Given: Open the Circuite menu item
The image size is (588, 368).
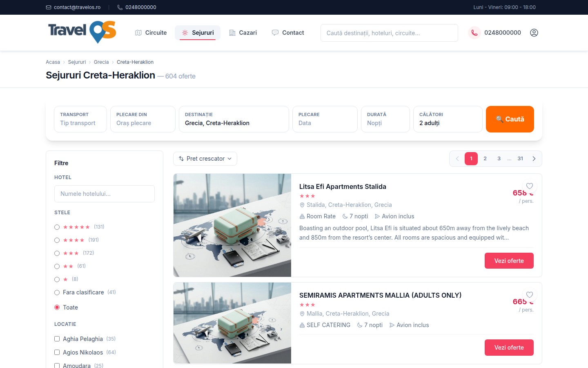Looking at the screenshot, I should pos(151,33).
